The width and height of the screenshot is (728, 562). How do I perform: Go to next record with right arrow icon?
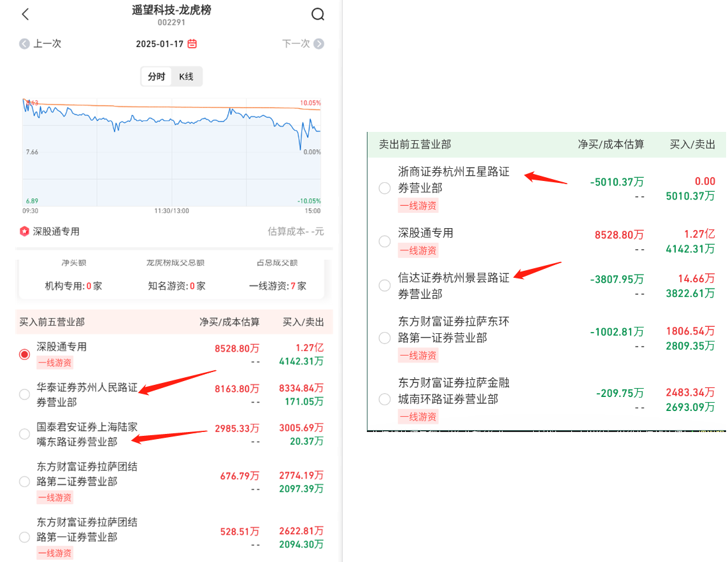pyautogui.click(x=319, y=44)
